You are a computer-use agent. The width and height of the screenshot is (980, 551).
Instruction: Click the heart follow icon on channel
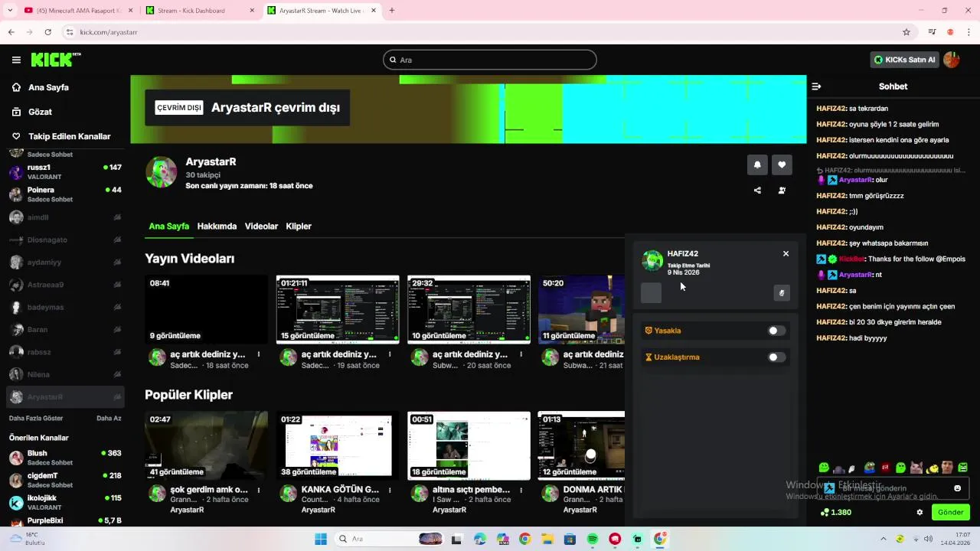point(782,165)
